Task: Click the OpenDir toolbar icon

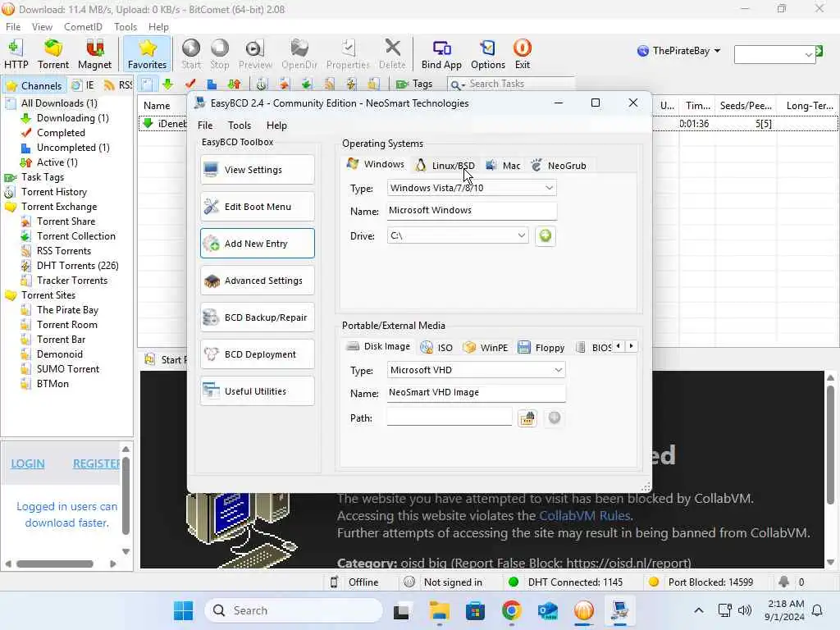Action: (299, 54)
